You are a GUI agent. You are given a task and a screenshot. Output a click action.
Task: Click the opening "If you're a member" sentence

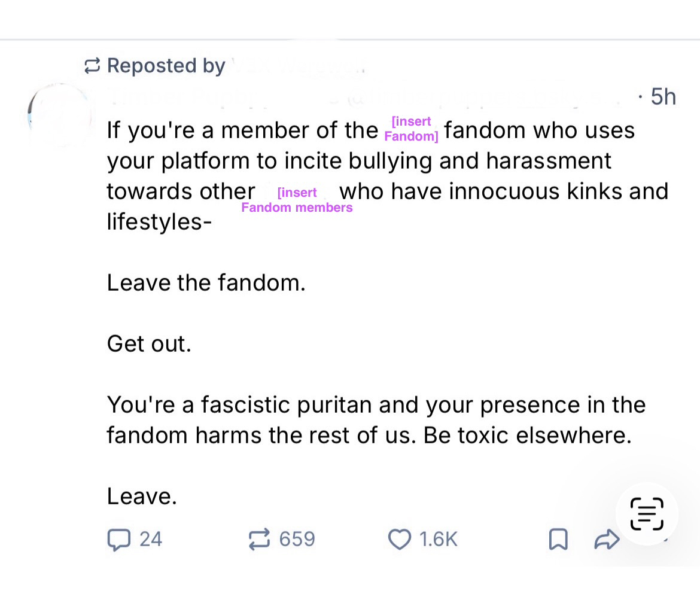pos(242,130)
